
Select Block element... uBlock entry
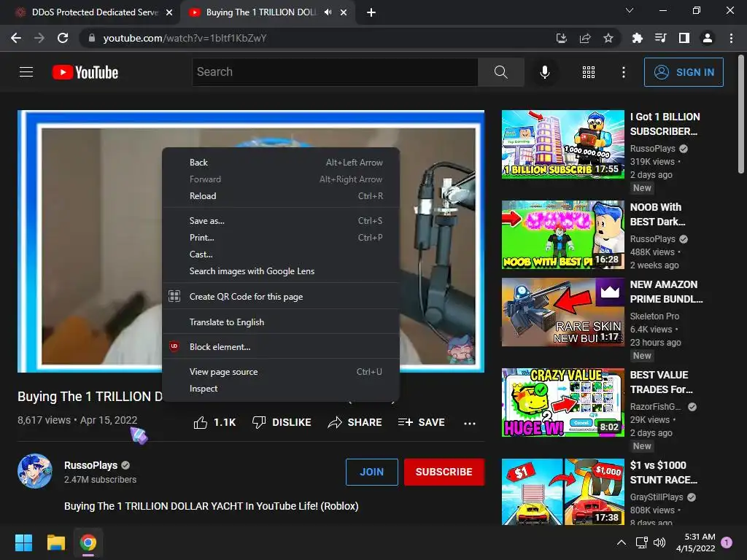(281, 346)
